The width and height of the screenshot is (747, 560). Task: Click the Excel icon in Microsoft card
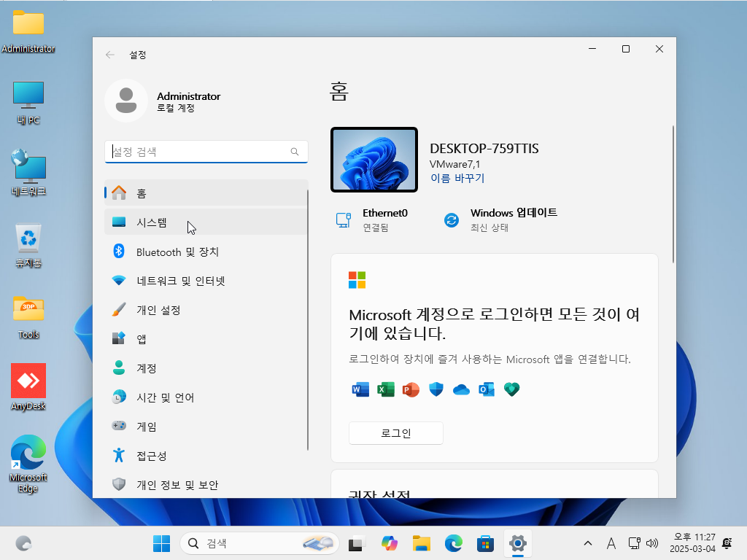(385, 389)
